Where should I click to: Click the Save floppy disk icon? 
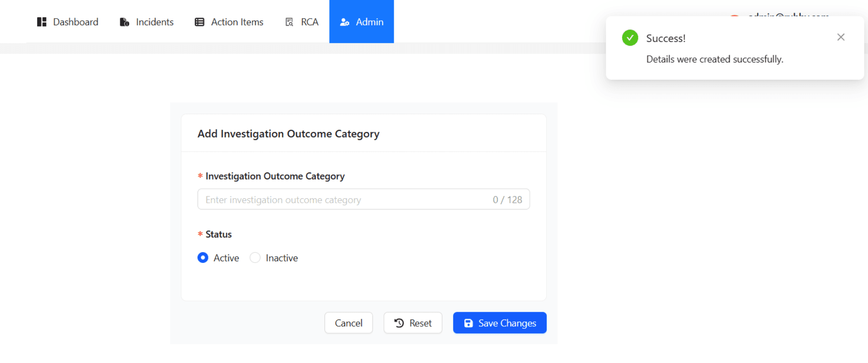click(x=468, y=323)
